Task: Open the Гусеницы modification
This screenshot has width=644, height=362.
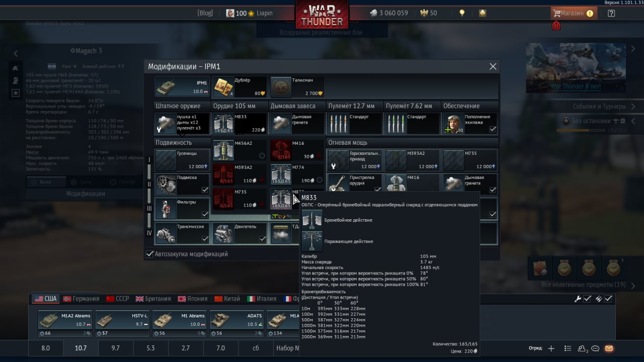Action: (x=182, y=160)
